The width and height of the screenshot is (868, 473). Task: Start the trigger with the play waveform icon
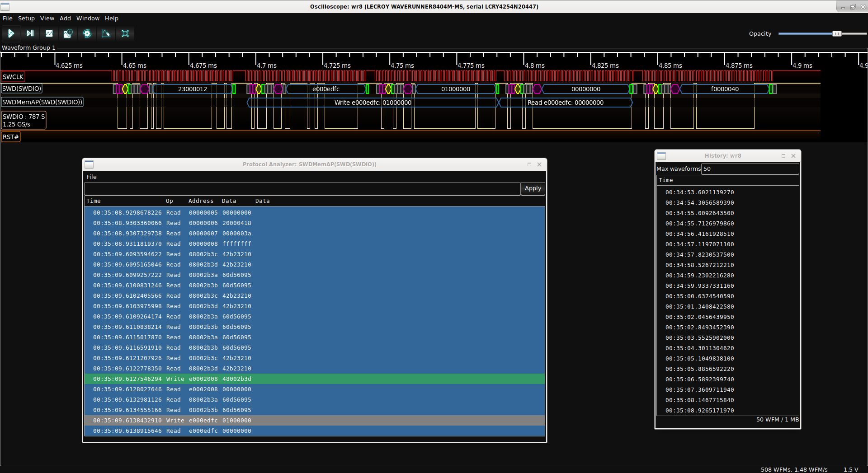[x=11, y=33]
